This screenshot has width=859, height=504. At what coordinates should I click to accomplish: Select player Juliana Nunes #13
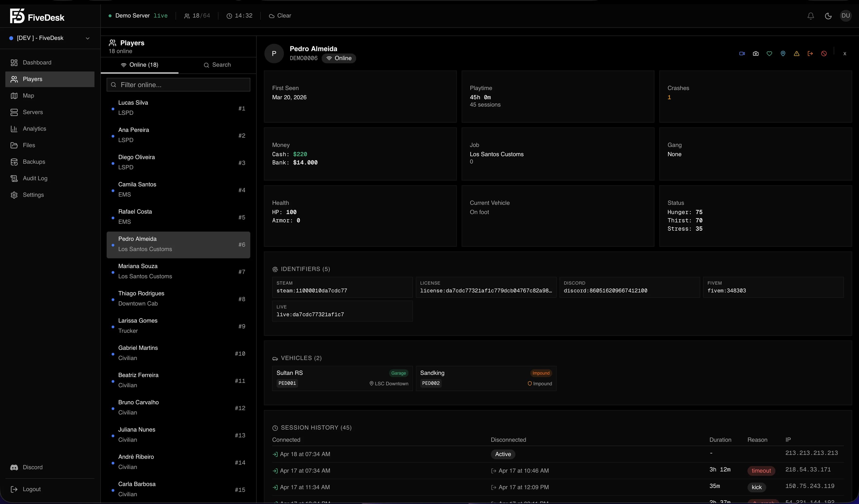[x=178, y=435]
